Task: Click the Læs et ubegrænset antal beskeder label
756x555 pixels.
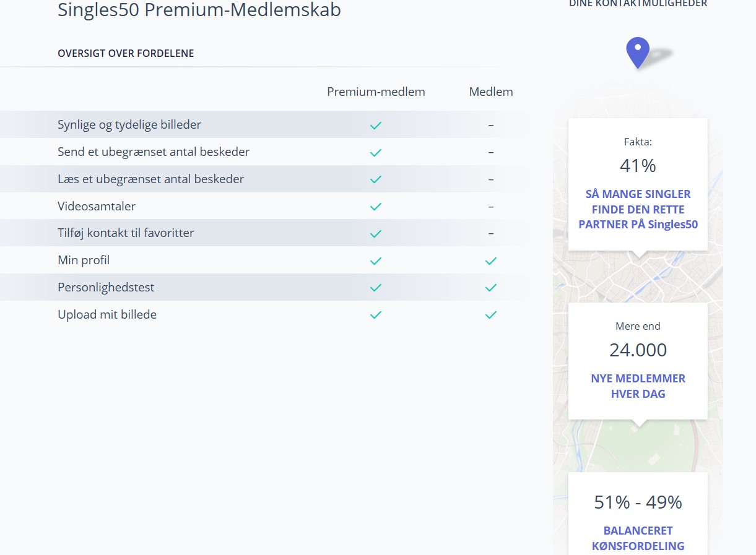Action: (x=151, y=179)
